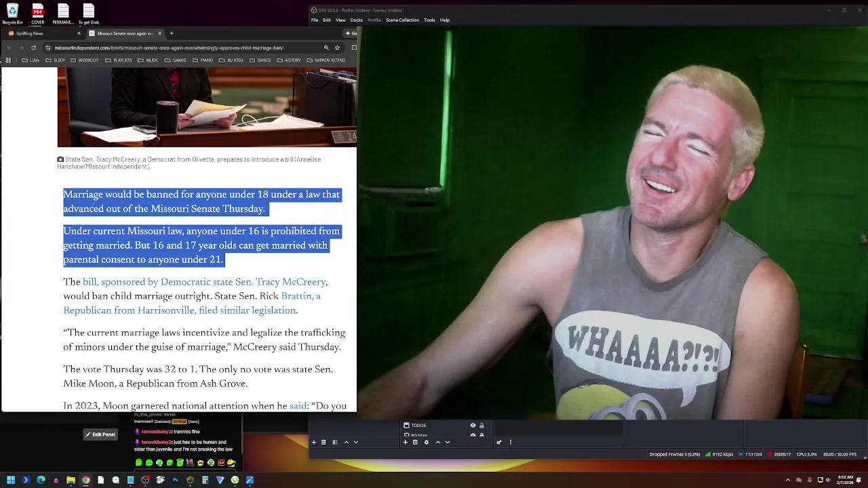Viewport: 868px width, 488px height.
Task: Move scene down in OBS list
Action: tap(356, 442)
